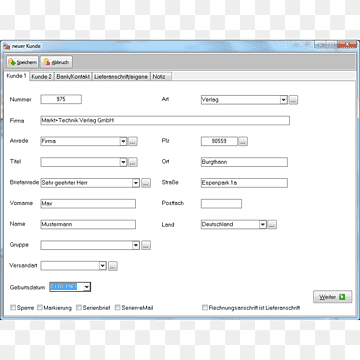Click the Name field containing Mustermann

(88, 225)
